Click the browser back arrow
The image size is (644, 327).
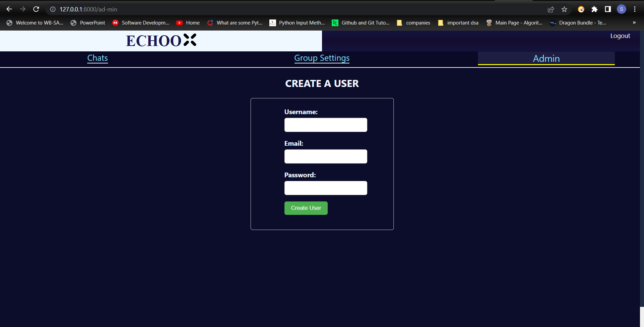[x=9, y=9]
